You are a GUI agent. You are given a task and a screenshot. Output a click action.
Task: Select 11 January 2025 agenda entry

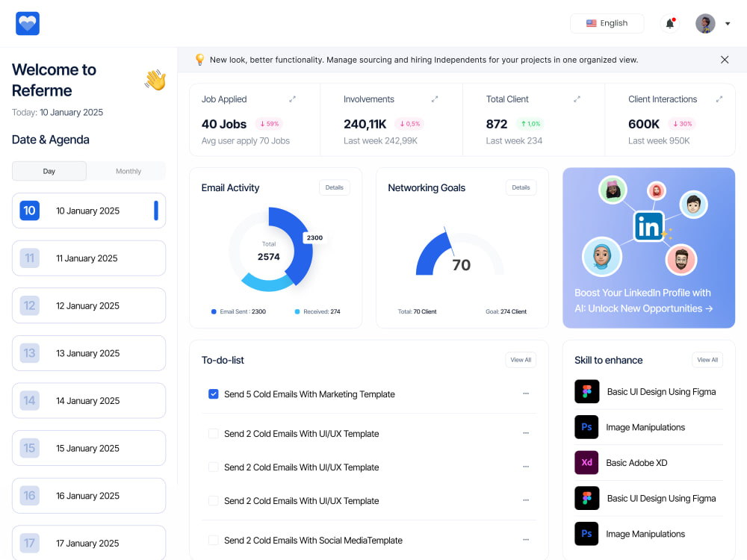coord(89,258)
